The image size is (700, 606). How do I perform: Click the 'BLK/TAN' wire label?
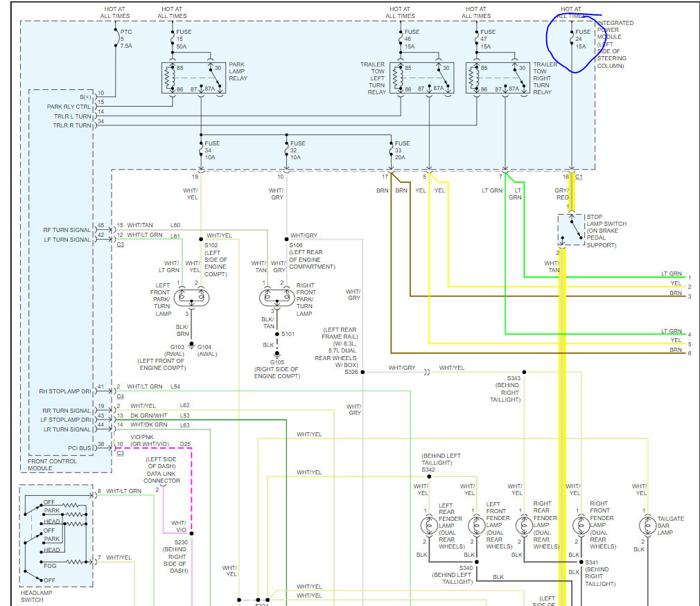[x=268, y=323]
